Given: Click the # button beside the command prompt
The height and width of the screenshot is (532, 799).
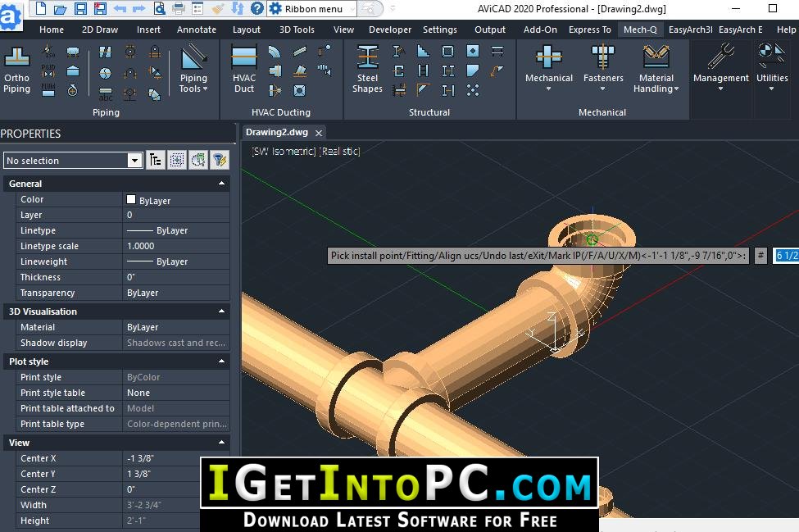Looking at the screenshot, I should tap(760, 255).
